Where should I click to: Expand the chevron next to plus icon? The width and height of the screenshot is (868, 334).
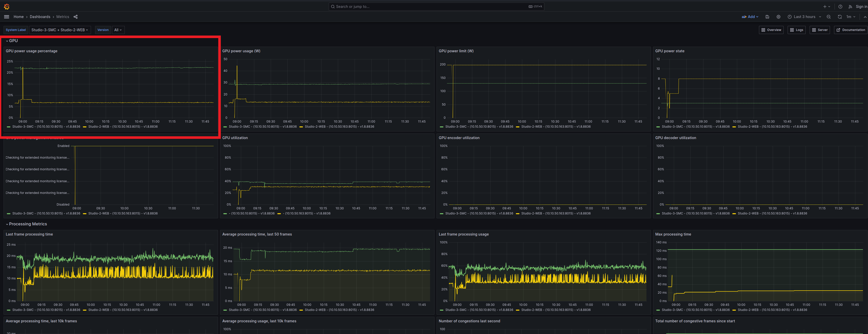[x=829, y=6]
